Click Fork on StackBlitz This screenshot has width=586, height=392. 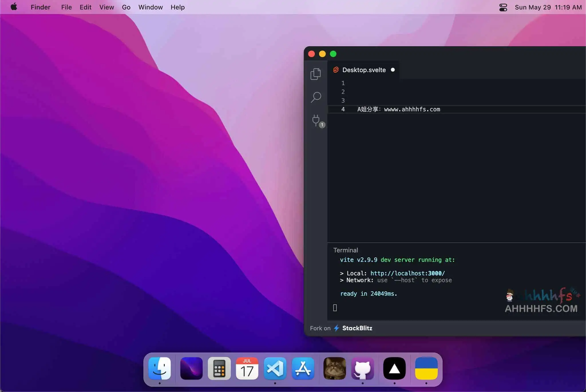340,328
